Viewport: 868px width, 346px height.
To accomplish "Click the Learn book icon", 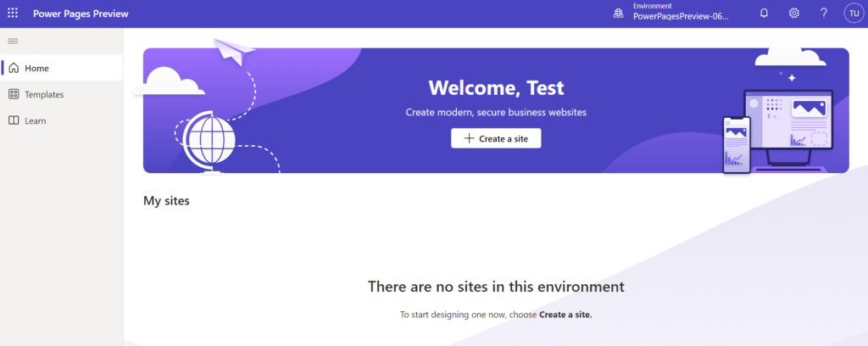I will [14, 120].
